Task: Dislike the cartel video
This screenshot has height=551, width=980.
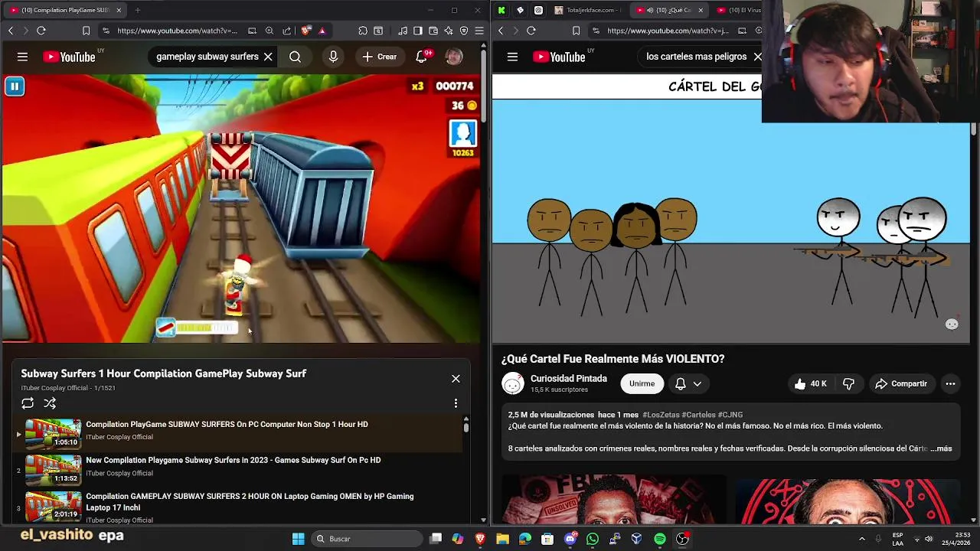Action: point(848,383)
